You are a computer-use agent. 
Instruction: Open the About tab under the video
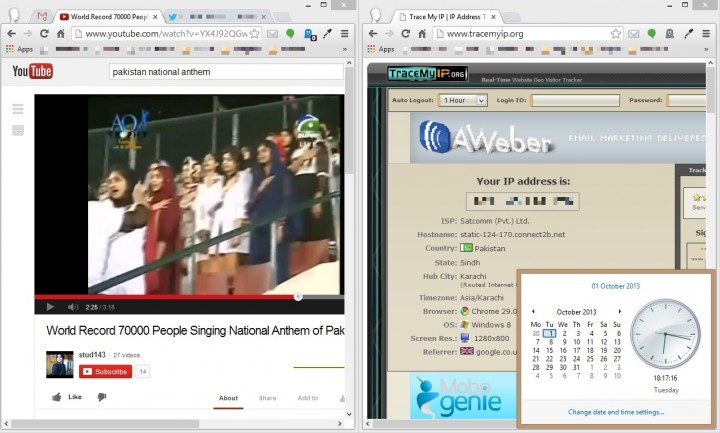click(228, 398)
